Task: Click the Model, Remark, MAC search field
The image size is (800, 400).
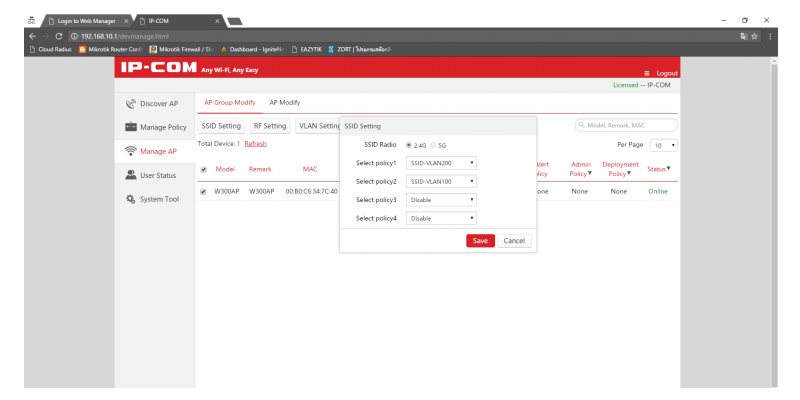Action: [x=626, y=125]
